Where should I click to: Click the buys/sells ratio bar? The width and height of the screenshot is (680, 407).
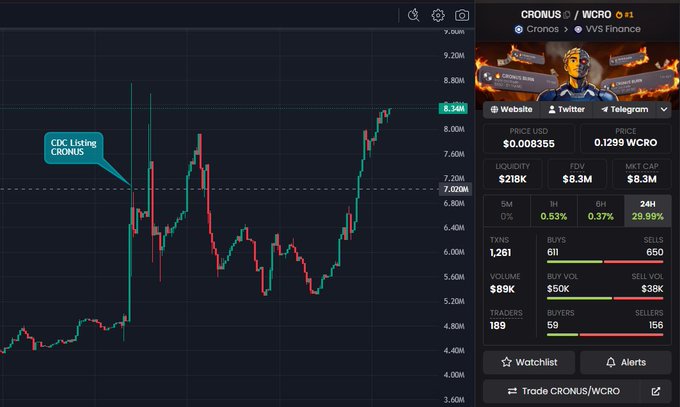point(605,262)
